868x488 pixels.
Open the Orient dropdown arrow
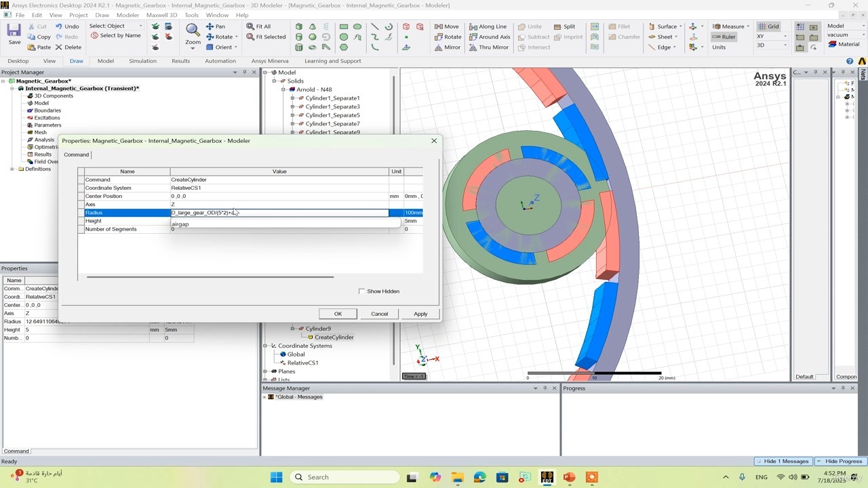(x=236, y=47)
